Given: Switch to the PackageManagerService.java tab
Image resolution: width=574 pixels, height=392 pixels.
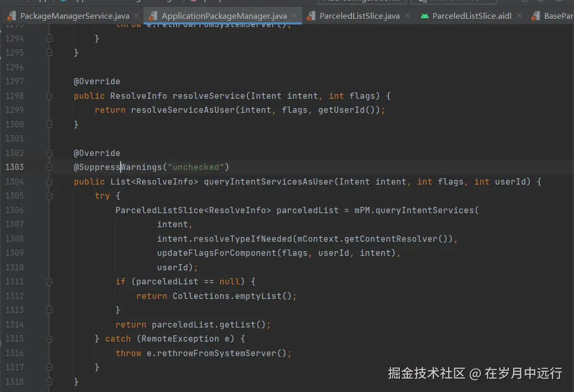Looking at the screenshot, I should 75,16.
